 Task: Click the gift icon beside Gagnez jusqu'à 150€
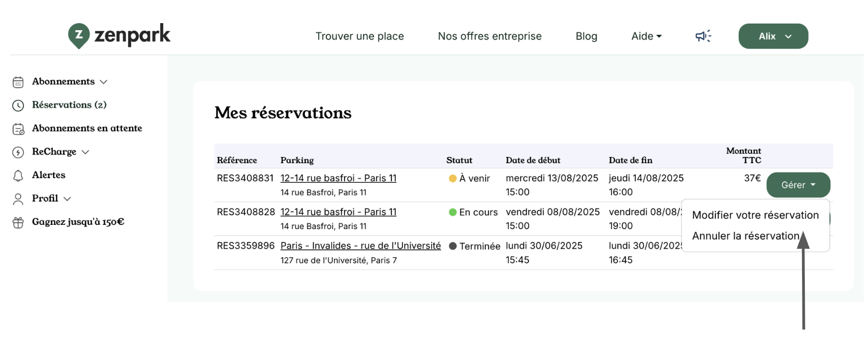(18, 223)
